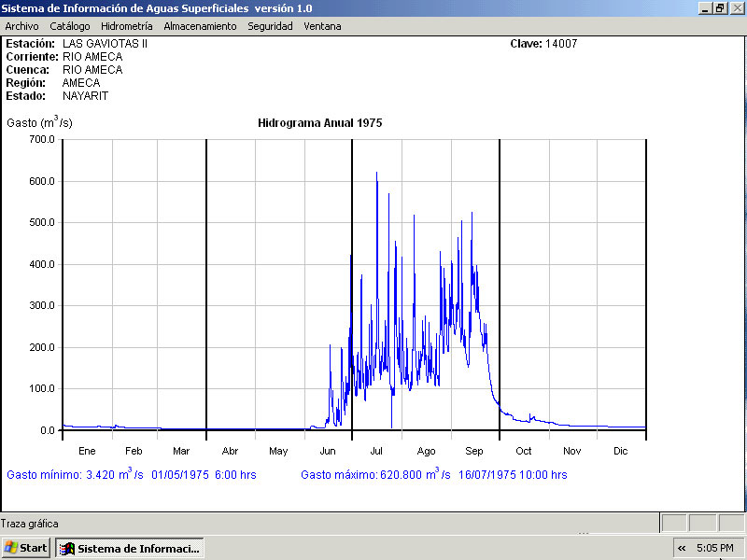Screen dimensions: 747x560
Task: Close the application window
Action: click(736, 7)
